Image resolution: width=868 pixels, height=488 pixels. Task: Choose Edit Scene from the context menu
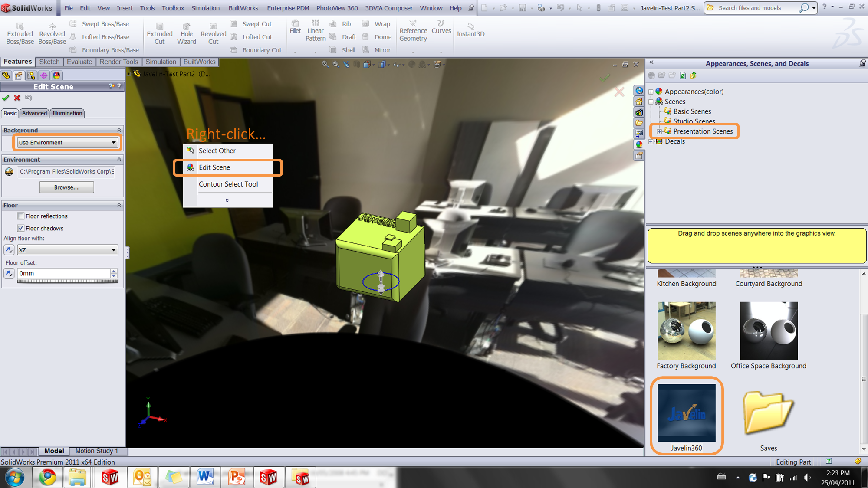(x=228, y=167)
